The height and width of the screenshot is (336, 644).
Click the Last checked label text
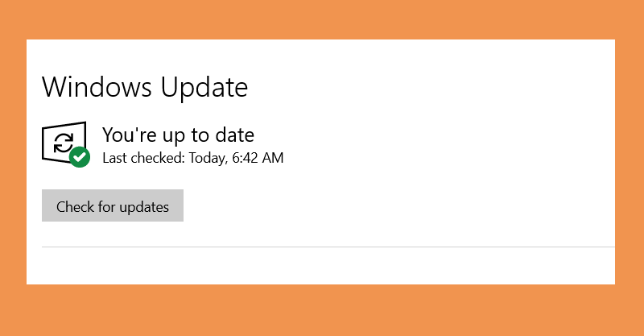(144, 158)
